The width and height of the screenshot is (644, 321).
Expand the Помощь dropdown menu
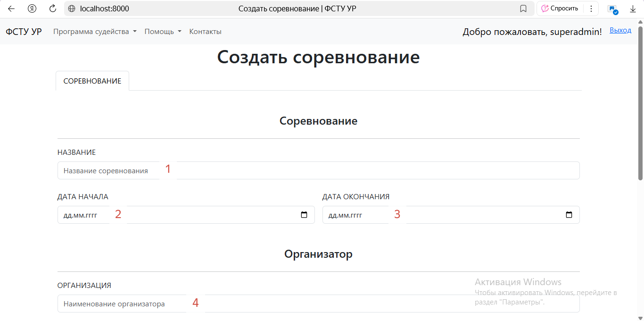(x=163, y=32)
